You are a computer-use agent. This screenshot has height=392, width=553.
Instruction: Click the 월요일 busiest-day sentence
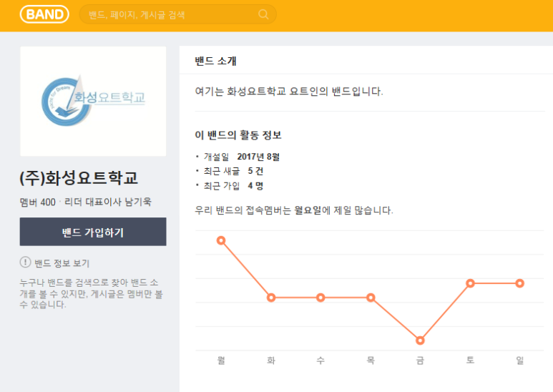pos(294,210)
